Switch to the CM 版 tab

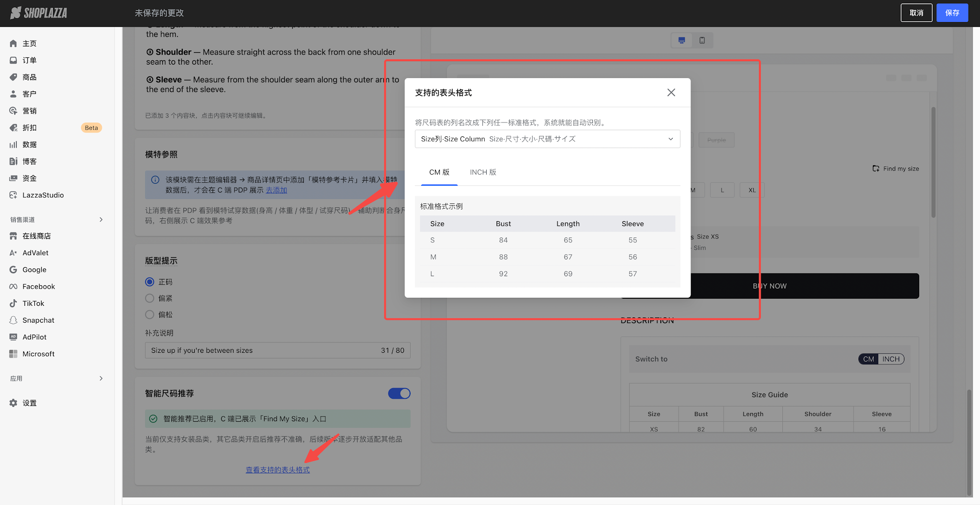point(439,172)
